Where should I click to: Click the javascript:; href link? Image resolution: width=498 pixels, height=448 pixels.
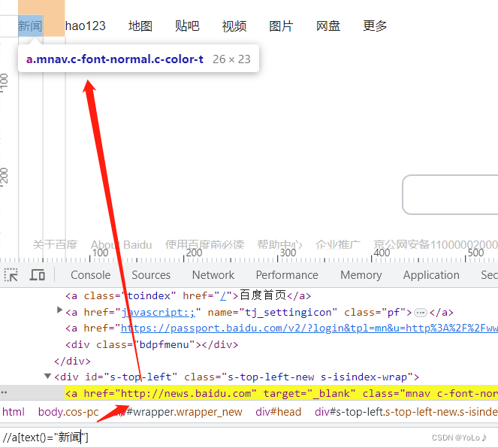[158, 313]
